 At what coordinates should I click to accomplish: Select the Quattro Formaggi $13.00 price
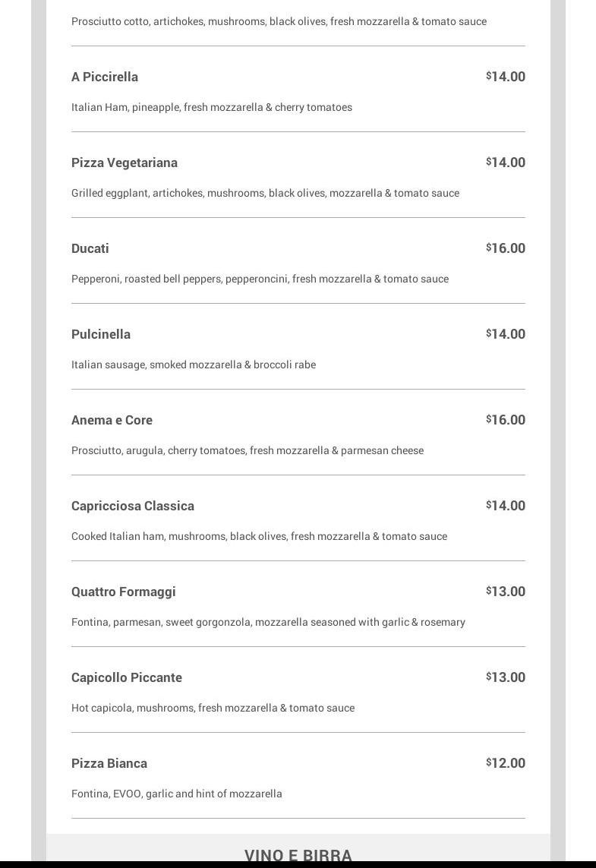point(506,592)
